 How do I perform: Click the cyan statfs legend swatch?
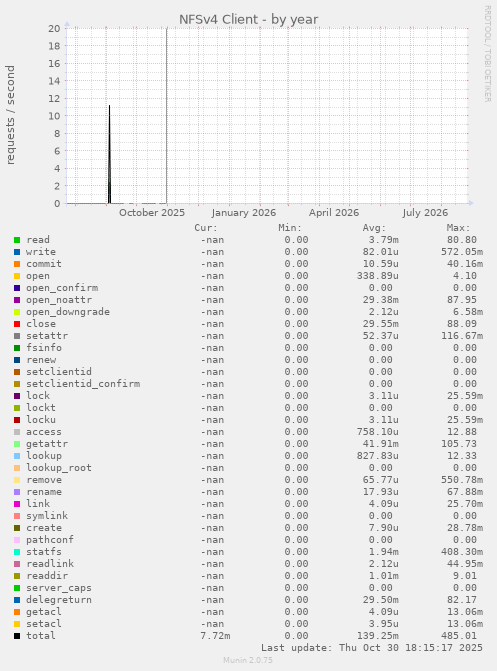(17, 552)
